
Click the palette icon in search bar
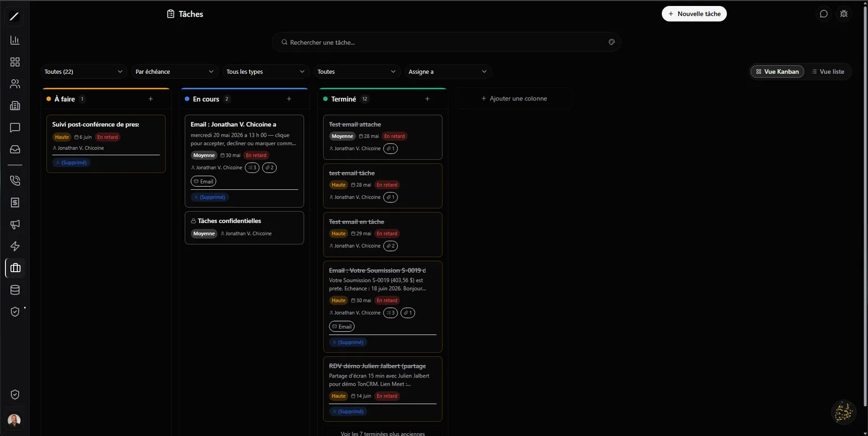pos(611,42)
